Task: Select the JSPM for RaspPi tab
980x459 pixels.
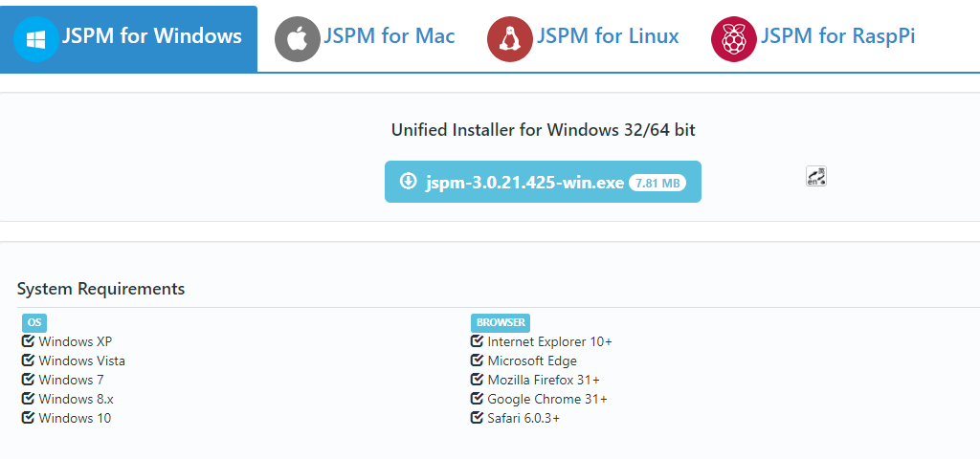Action: 837,37
